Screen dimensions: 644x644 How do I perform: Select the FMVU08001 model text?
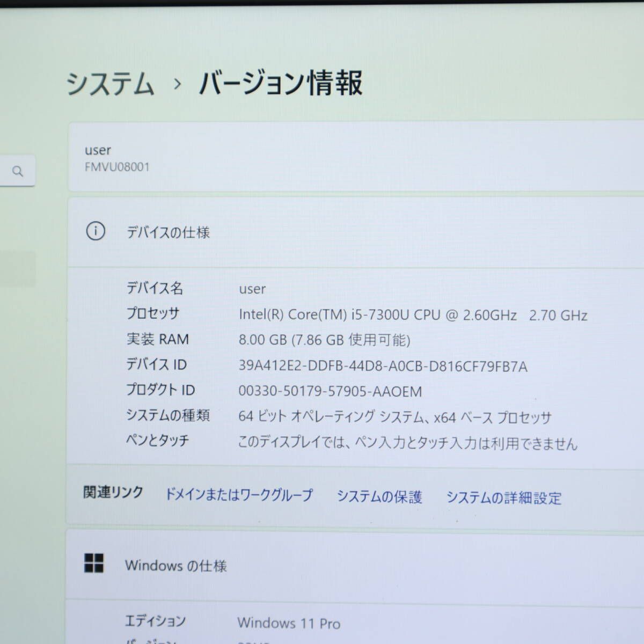(117, 167)
